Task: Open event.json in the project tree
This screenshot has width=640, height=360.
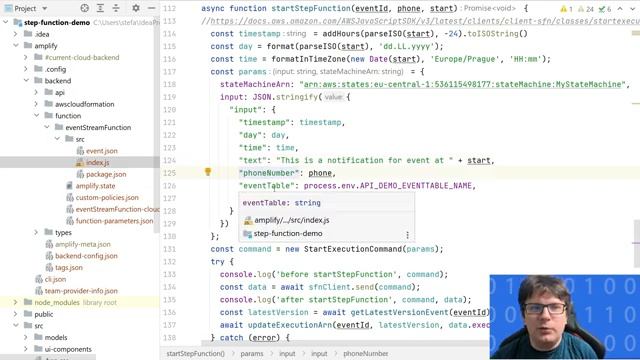Action: [101, 151]
